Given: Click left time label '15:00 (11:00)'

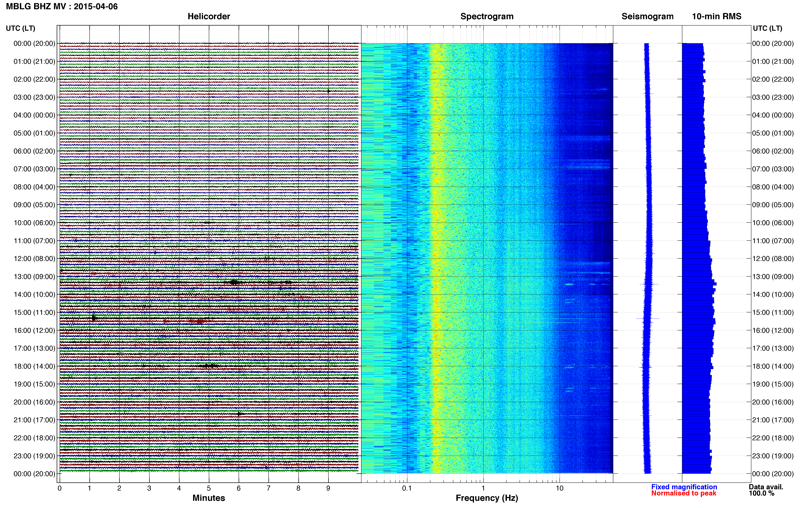Looking at the screenshot, I should 34,312.
